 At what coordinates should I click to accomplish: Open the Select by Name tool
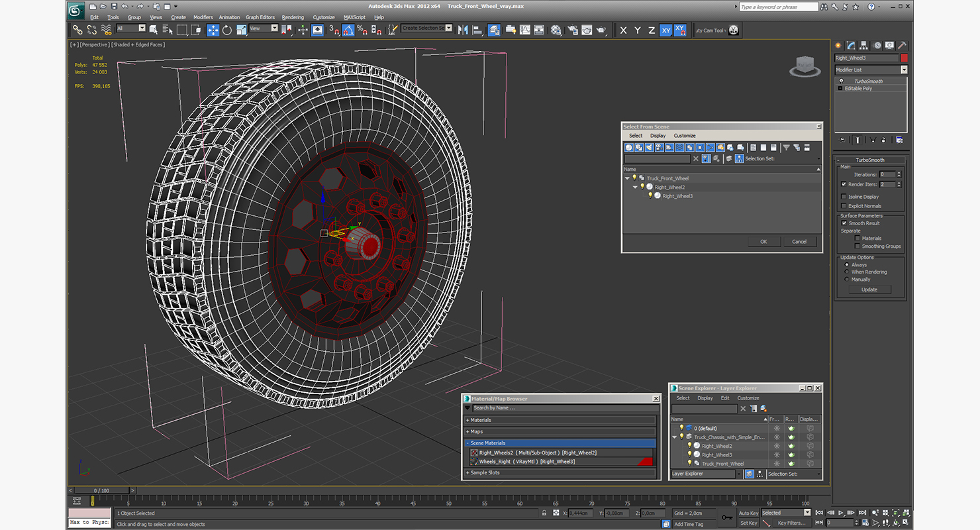point(168,30)
